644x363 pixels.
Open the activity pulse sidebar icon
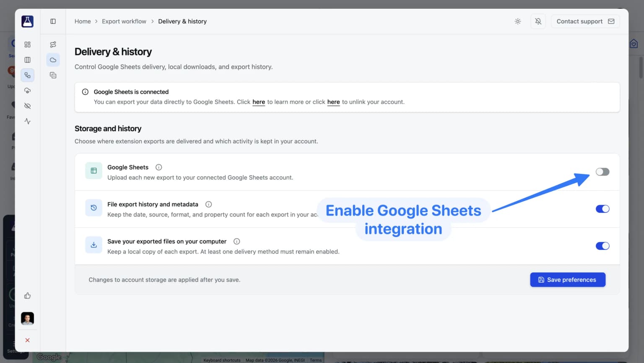tap(28, 121)
